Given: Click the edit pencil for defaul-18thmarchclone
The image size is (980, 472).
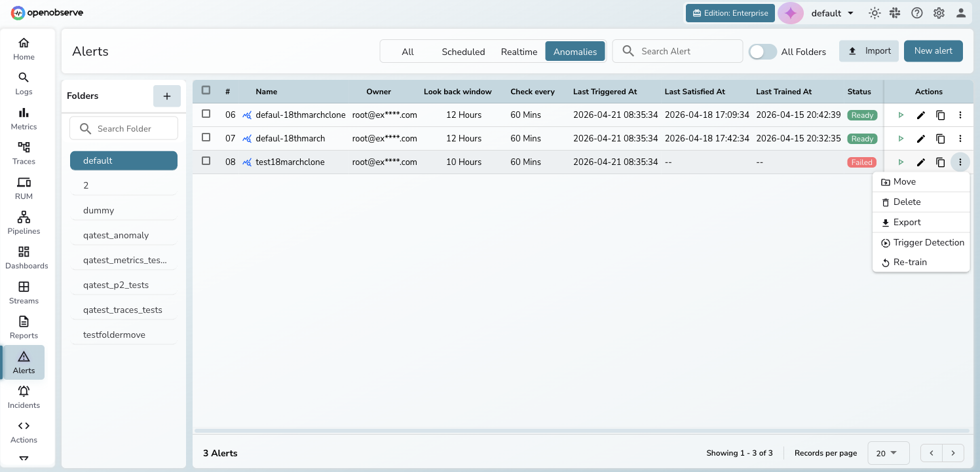Looking at the screenshot, I should [920, 115].
